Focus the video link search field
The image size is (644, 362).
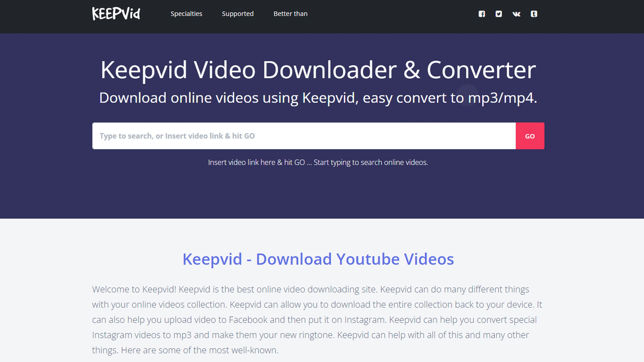tap(304, 136)
